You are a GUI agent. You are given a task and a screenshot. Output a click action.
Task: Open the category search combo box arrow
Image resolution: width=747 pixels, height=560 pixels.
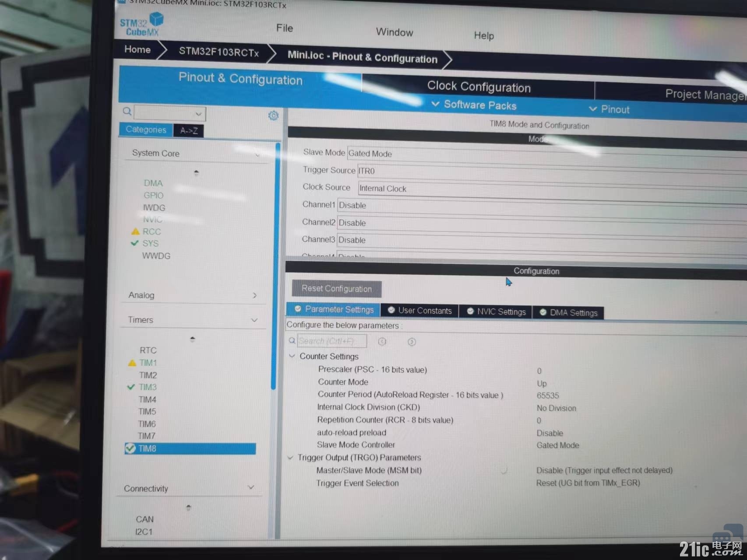click(199, 114)
